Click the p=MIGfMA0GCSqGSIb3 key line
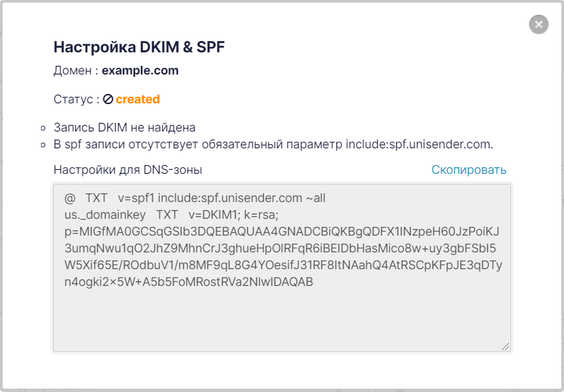This screenshot has width=564, height=392. pyautogui.click(x=282, y=232)
